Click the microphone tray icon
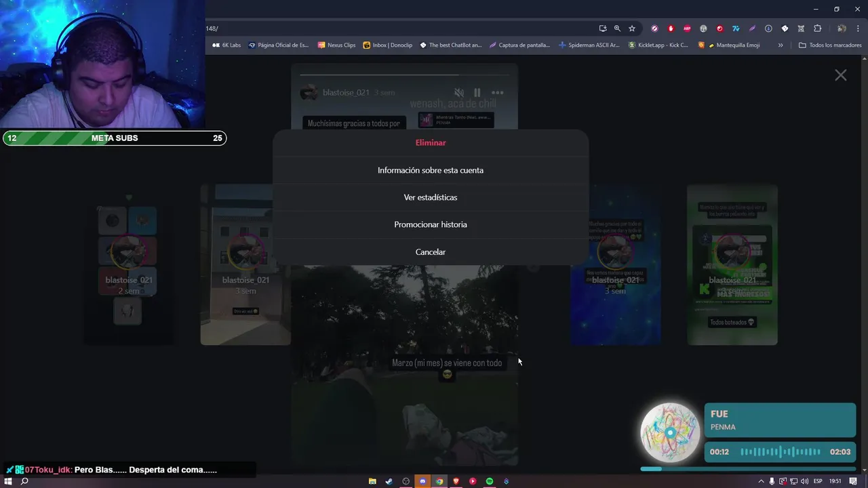 pyautogui.click(x=772, y=481)
